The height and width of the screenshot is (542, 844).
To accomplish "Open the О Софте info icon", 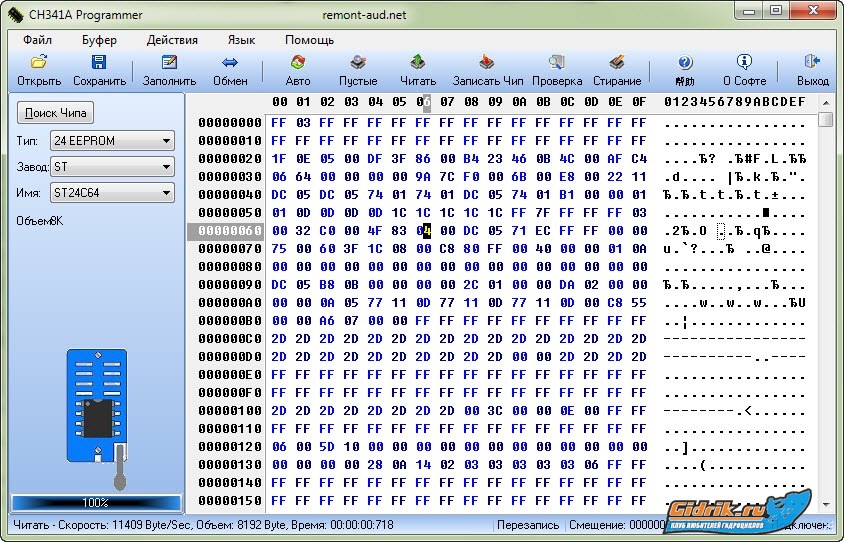I will [x=744, y=63].
